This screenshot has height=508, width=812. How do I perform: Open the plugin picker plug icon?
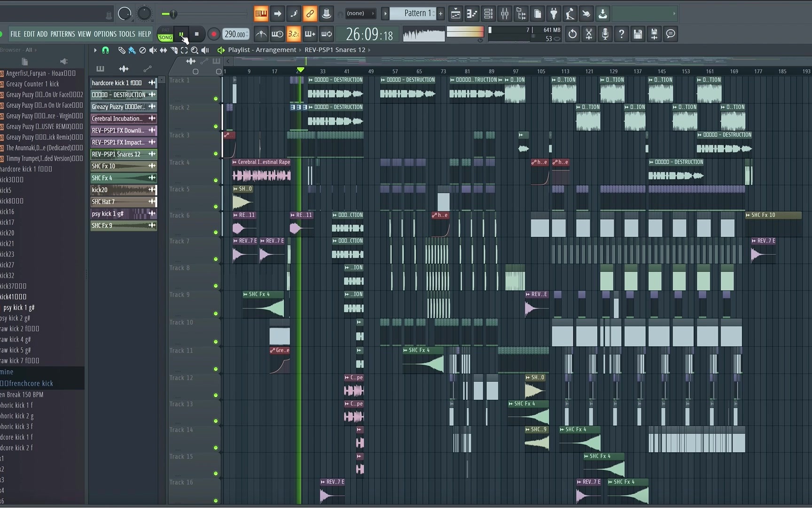point(554,14)
